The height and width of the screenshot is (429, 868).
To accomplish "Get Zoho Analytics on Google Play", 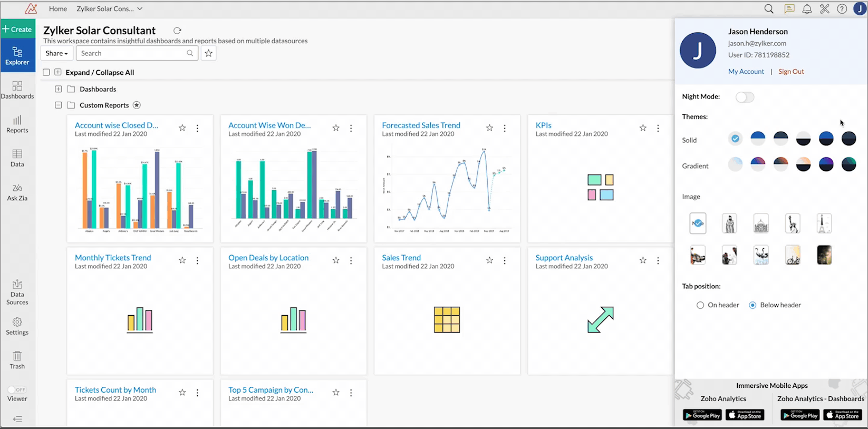I will (702, 415).
